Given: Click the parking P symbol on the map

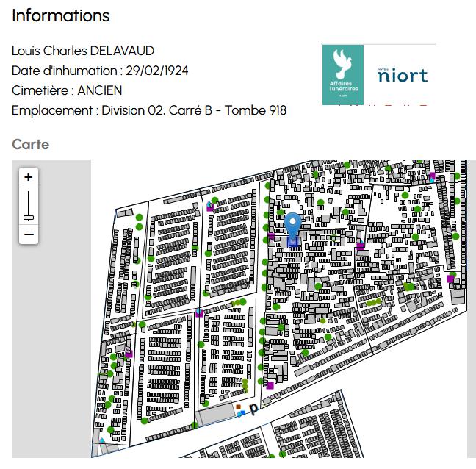Looking at the screenshot, I should [x=253, y=409].
